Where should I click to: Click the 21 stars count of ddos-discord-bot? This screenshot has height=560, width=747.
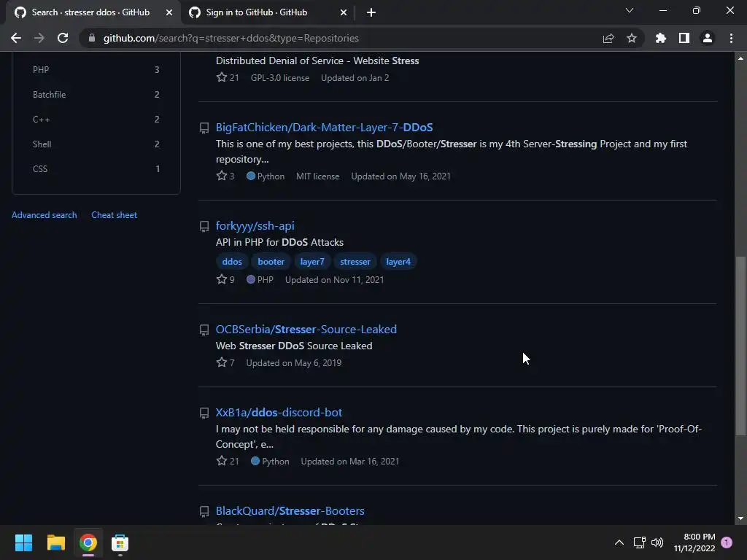228,461
